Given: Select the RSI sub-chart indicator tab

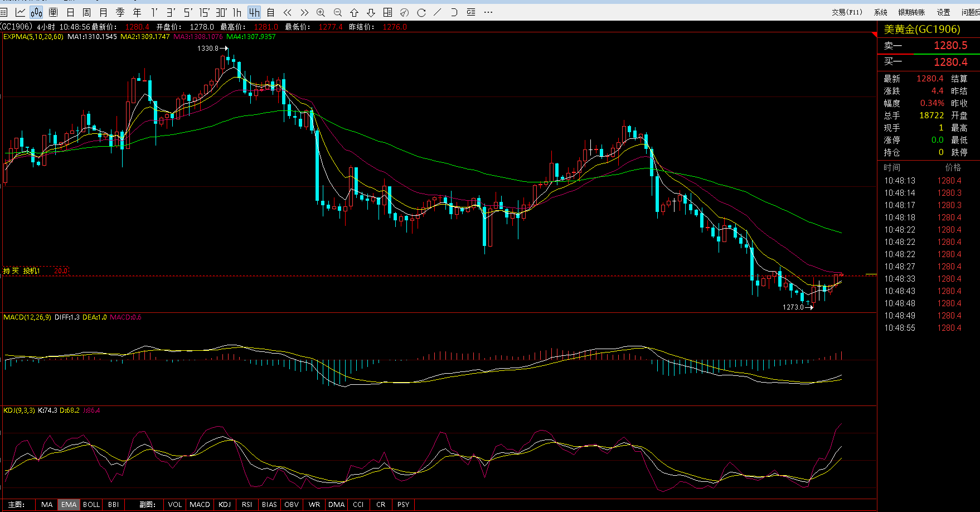Looking at the screenshot, I should (247, 504).
